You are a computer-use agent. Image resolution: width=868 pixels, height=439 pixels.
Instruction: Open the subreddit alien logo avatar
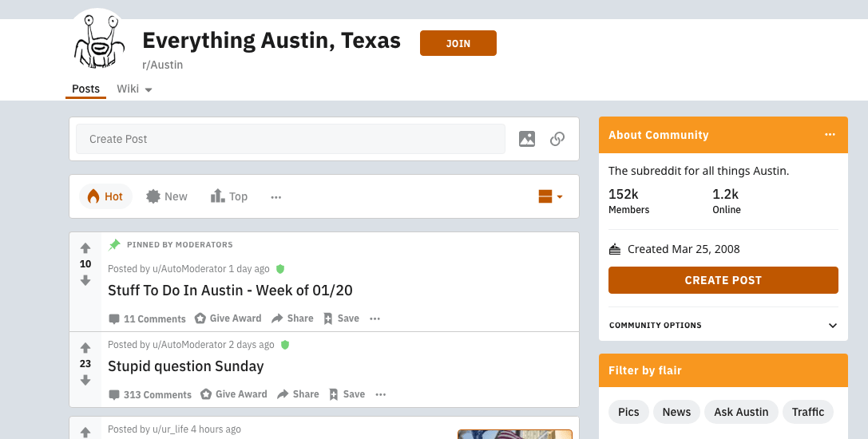tap(99, 42)
